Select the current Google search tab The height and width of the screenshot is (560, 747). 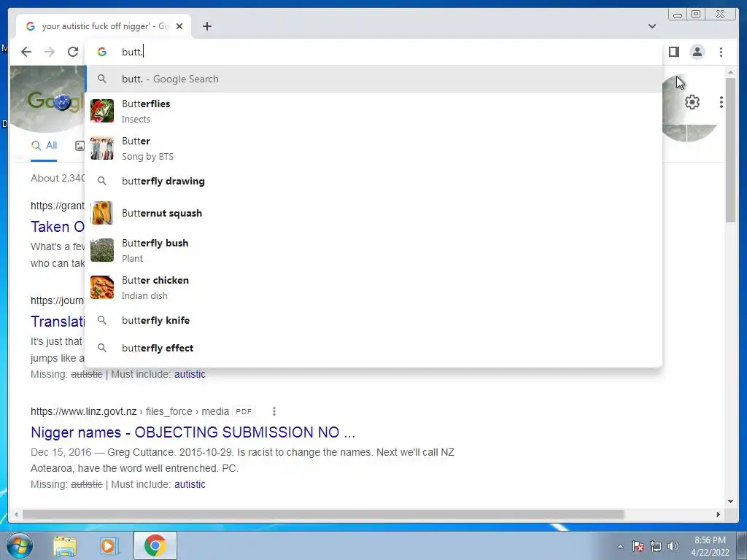click(104, 26)
